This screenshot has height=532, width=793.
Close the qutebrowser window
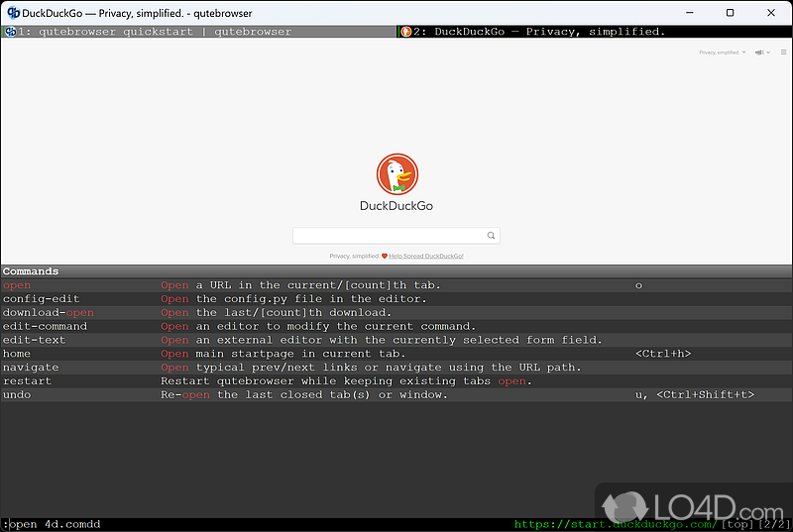pos(771,13)
